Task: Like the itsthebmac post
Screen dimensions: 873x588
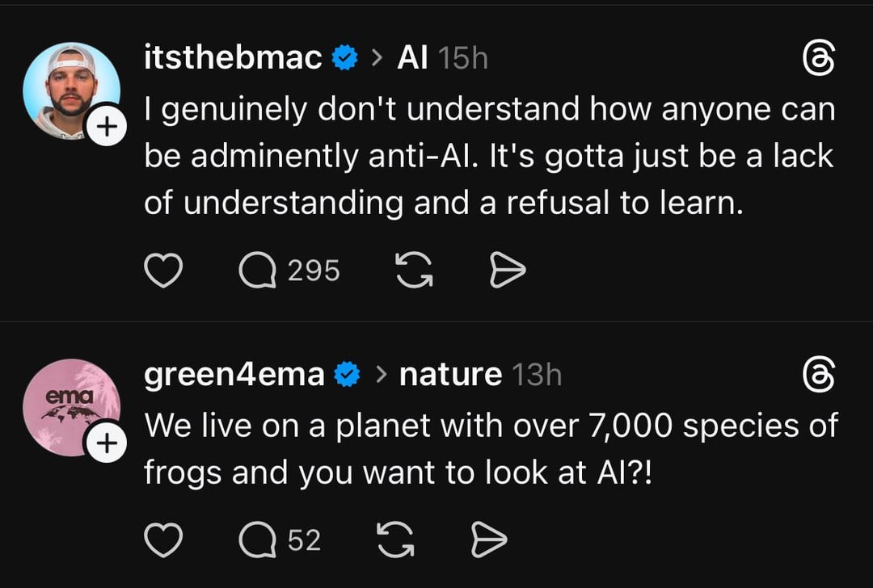Action: pyautogui.click(x=162, y=271)
